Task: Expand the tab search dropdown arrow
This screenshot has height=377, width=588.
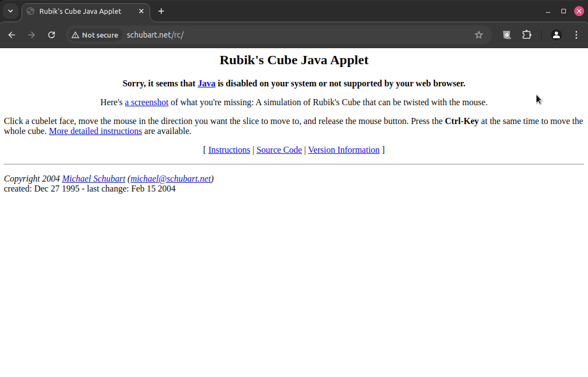Action: tap(10, 11)
